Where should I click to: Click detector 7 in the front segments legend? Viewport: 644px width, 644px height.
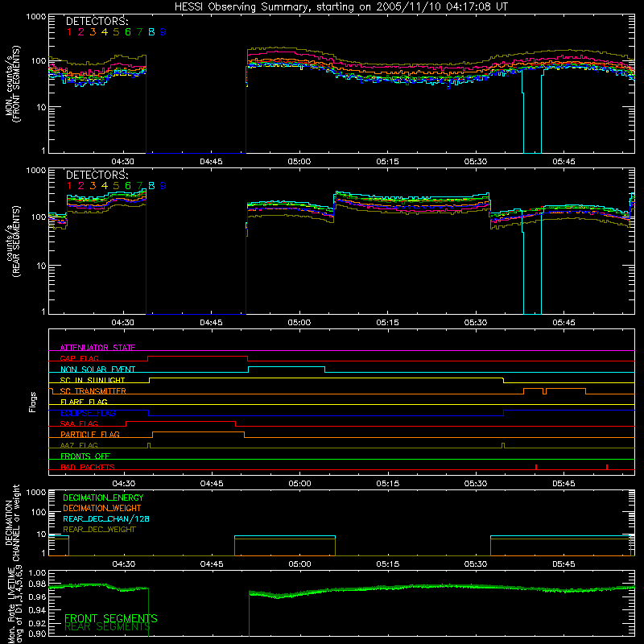click(x=139, y=32)
